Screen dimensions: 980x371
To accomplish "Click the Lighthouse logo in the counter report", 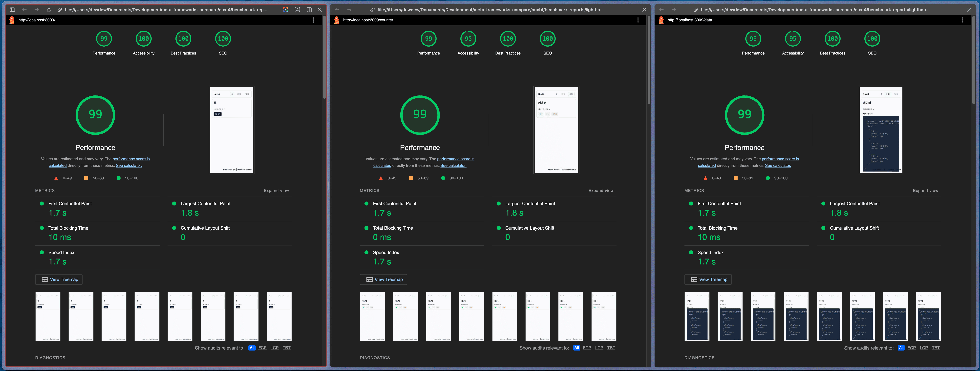I will coord(337,20).
